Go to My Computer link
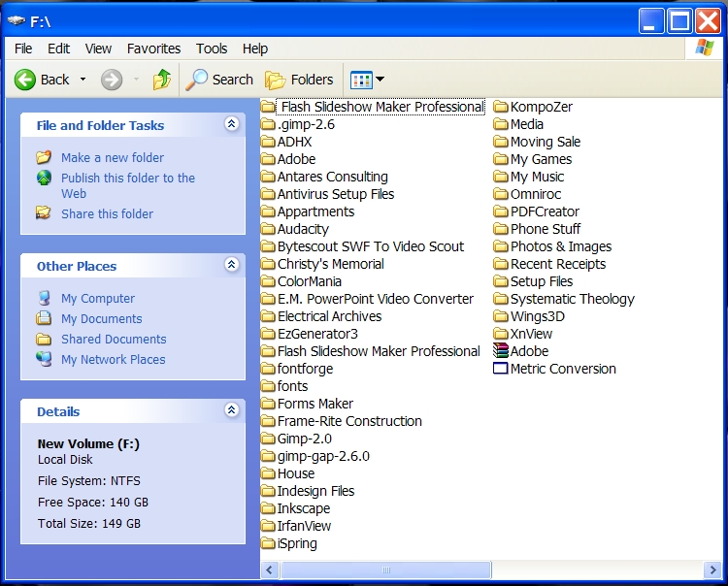 point(97,298)
